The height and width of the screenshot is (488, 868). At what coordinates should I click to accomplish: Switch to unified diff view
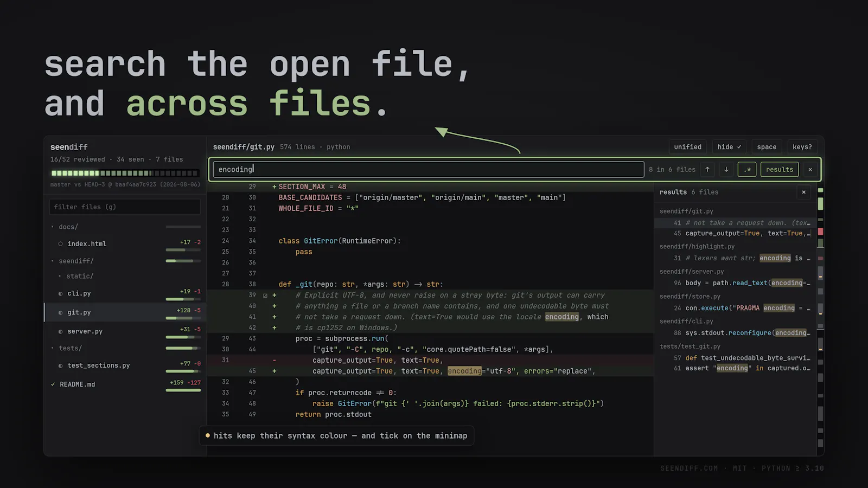688,147
